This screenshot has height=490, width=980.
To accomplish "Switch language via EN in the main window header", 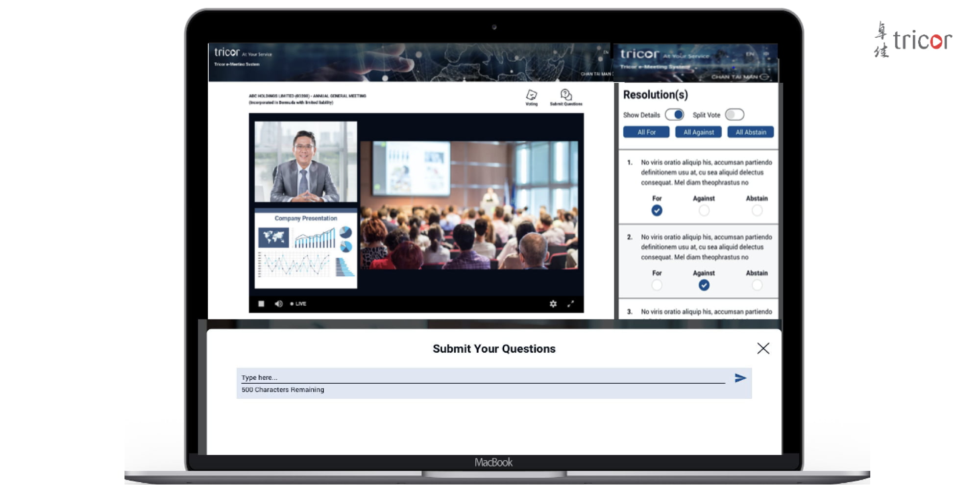I will click(606, 52).
